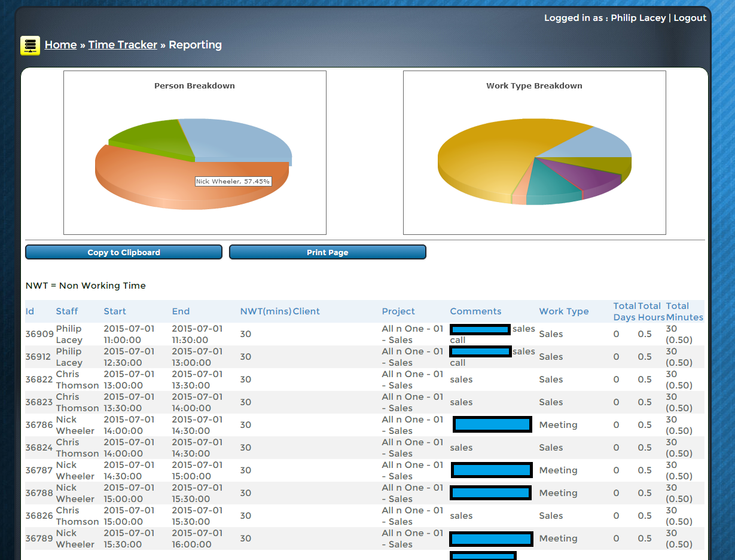Sort by Comments column header
This screenshot has width=735, height=560.
[x=475, y=311]
